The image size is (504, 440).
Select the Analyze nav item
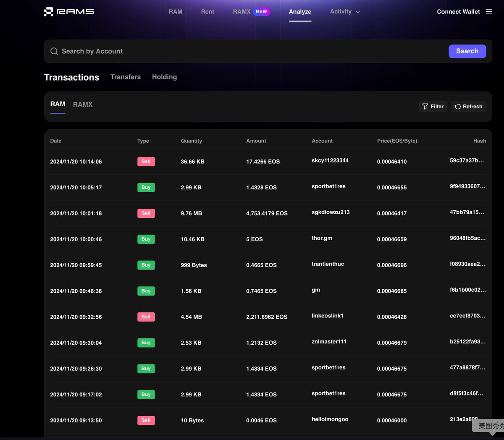pyautogui.click(x=300, y=12)
